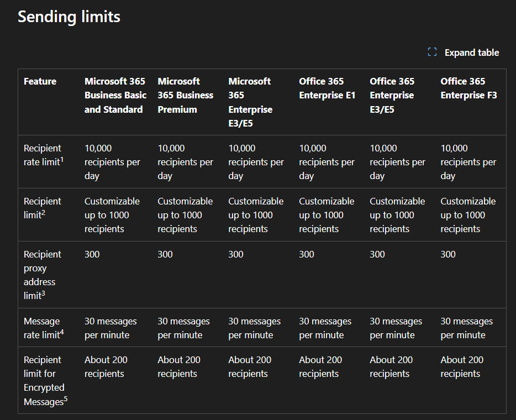Select the Feature column header

click(x=40, y=81)
